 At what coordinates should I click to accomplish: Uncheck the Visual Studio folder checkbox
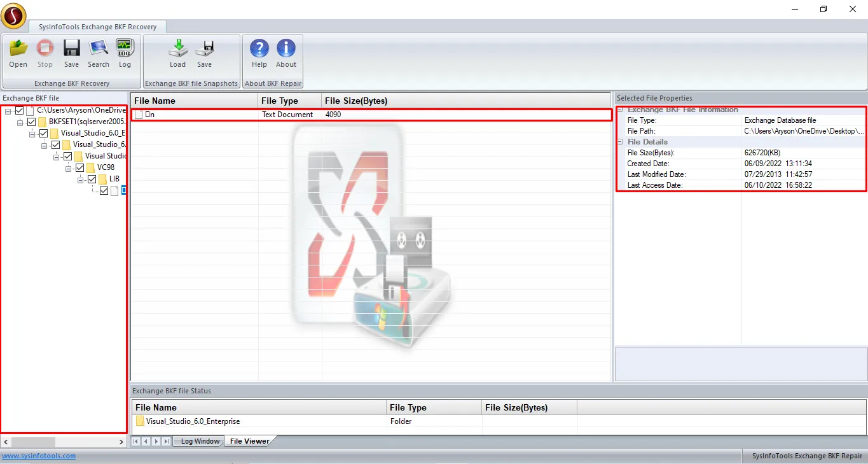(x=67, y=157)
